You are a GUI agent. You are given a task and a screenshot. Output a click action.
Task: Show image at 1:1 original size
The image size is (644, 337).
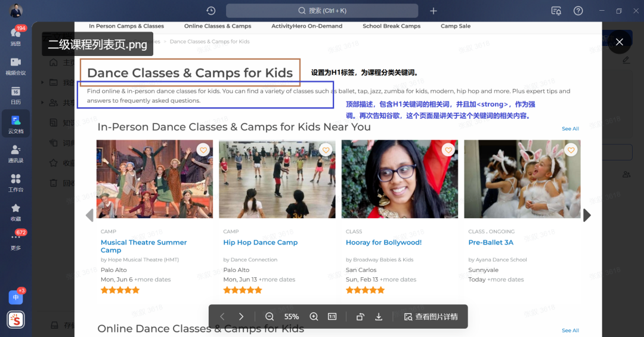[x=332, y=317]
